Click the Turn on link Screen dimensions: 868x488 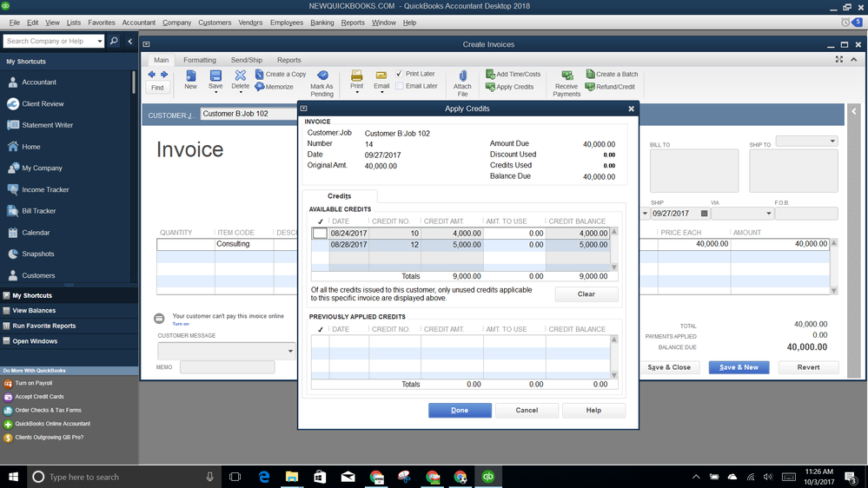(181, 324)
